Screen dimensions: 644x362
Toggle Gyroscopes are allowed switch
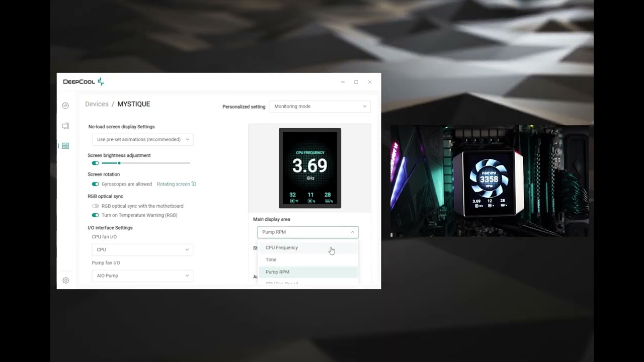click(x=95, y=184)
